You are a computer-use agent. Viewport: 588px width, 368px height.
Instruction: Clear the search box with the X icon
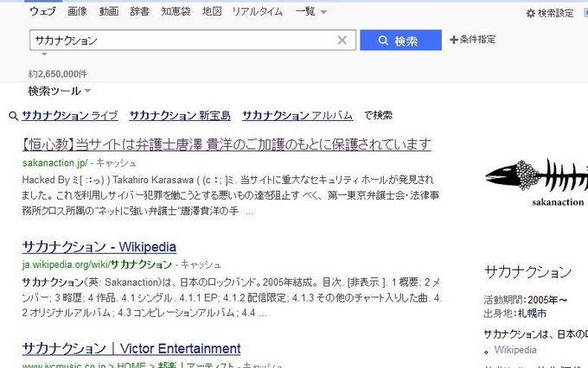click(342, 40)
